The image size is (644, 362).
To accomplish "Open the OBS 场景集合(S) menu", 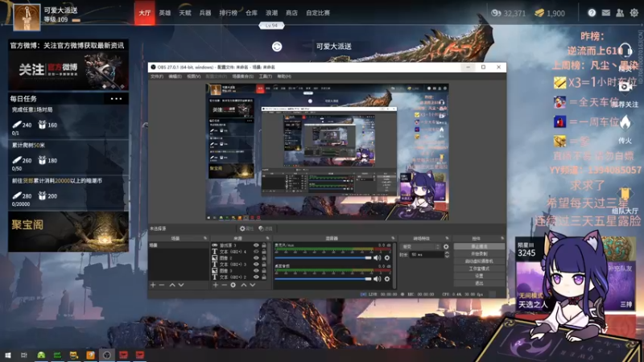I will click(243, 76).
